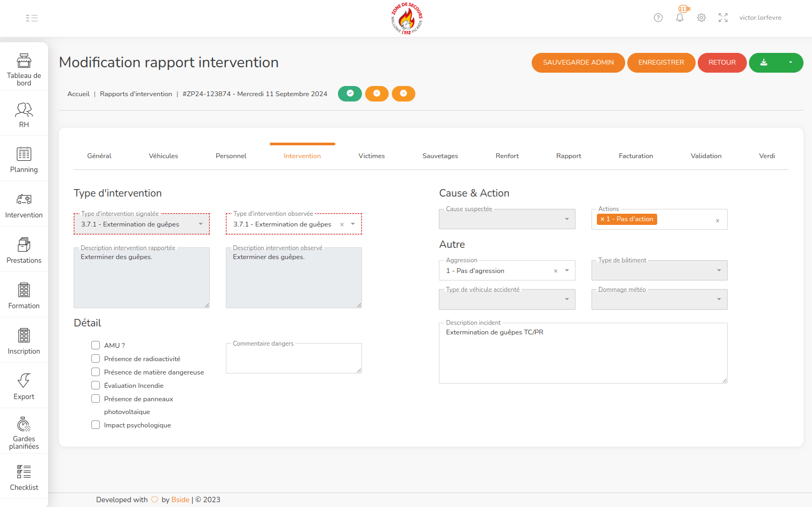Viewport: 812px width, 507px height.
Task: Open the settings gear icon
Action: [701, 18]
